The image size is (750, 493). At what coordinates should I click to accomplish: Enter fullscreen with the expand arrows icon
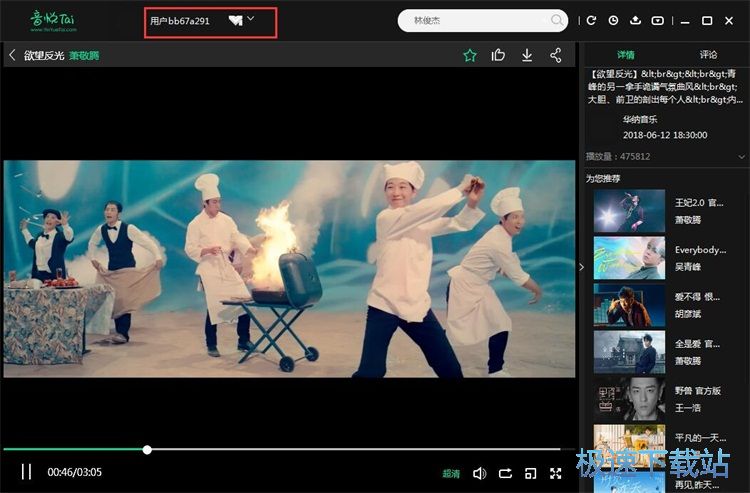pos(555,473)
